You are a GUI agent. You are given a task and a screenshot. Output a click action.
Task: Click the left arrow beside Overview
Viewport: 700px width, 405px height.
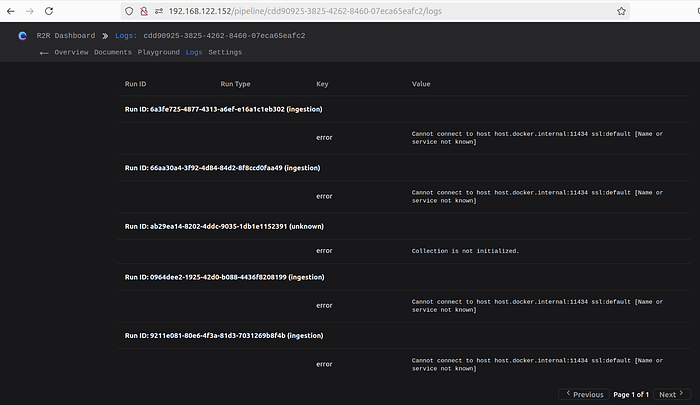[x=44, y=53]
